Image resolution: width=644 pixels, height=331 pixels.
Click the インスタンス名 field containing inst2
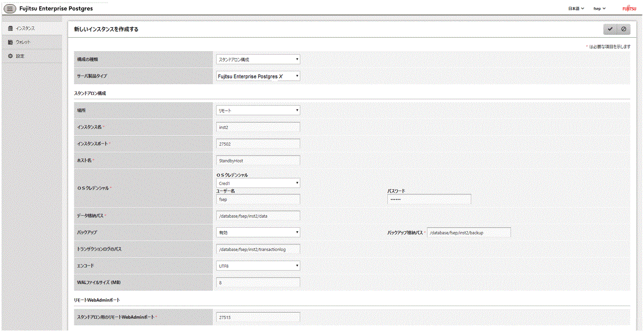[258, 127]
